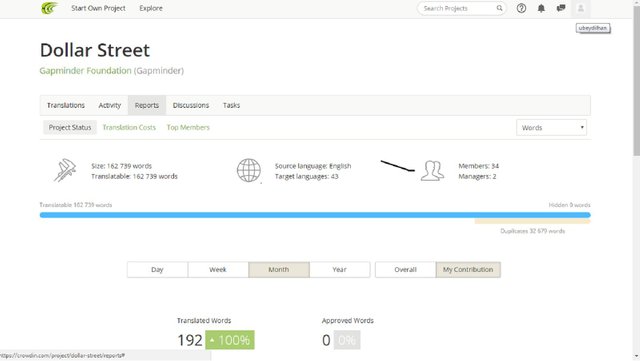640x361 pixels.
Task: Switch to My Contribution toggle
Action: [468, 270]
